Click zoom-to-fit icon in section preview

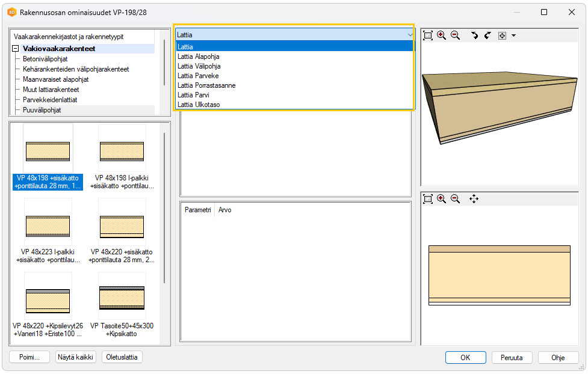coord(428,198)
